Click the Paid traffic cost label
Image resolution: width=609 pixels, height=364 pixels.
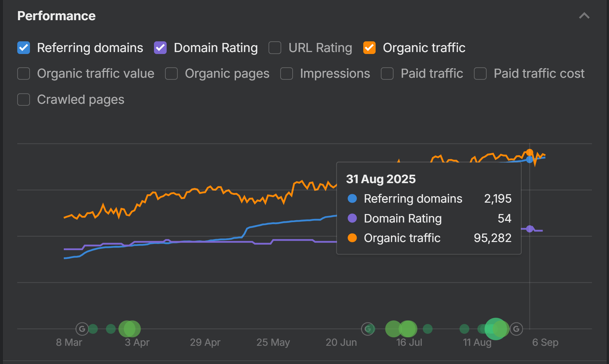539,74
